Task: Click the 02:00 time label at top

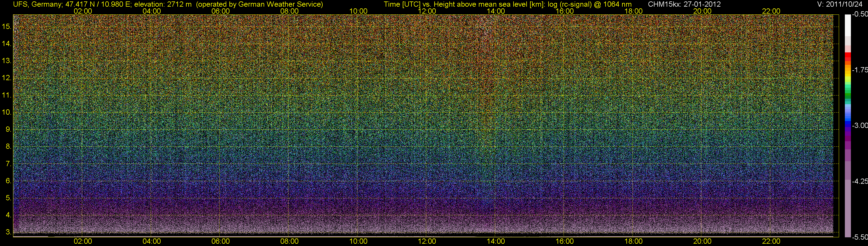Action: tap(83, 11)
